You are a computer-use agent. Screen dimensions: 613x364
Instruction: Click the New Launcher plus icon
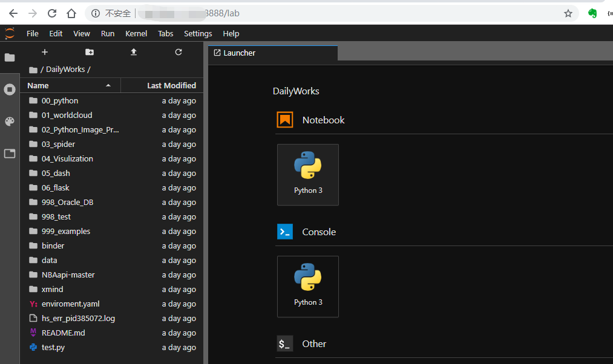45,52
